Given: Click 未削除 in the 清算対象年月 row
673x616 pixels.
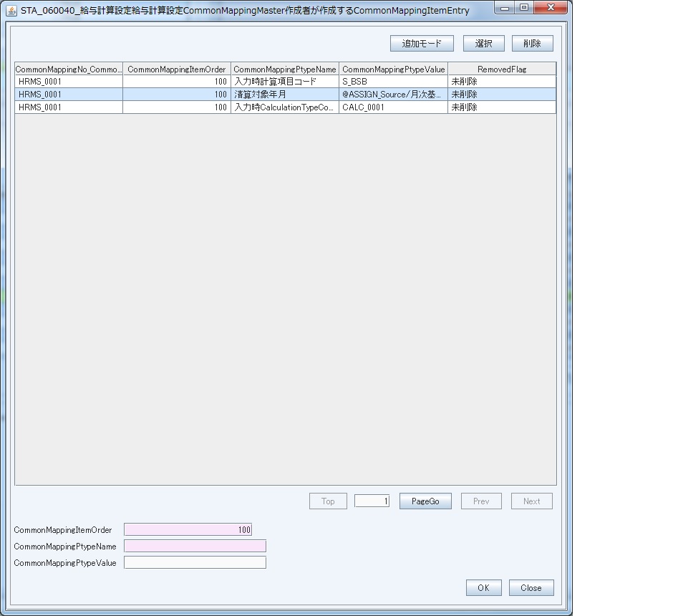Looking at the screenshot, I should point(502,95).
